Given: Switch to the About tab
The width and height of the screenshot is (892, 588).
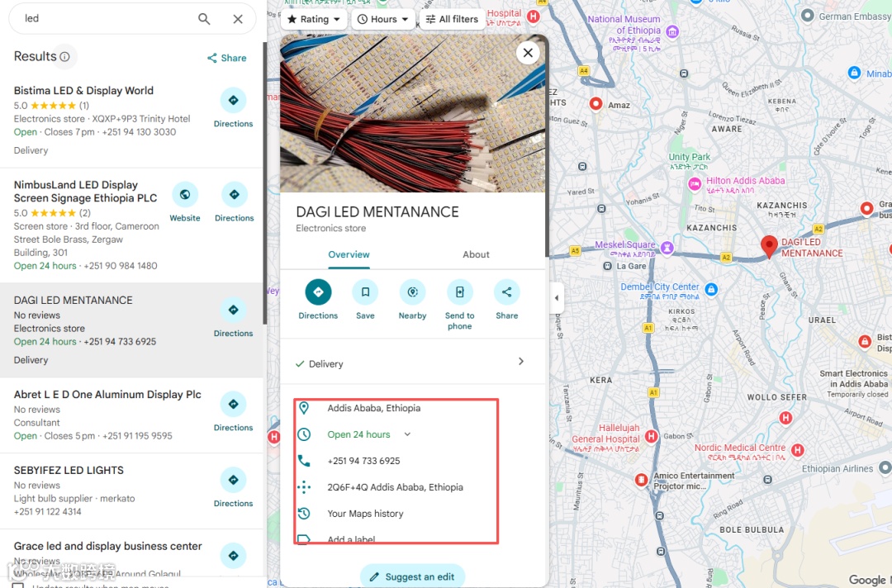Looking at the screenshot, I should (476, 254).
